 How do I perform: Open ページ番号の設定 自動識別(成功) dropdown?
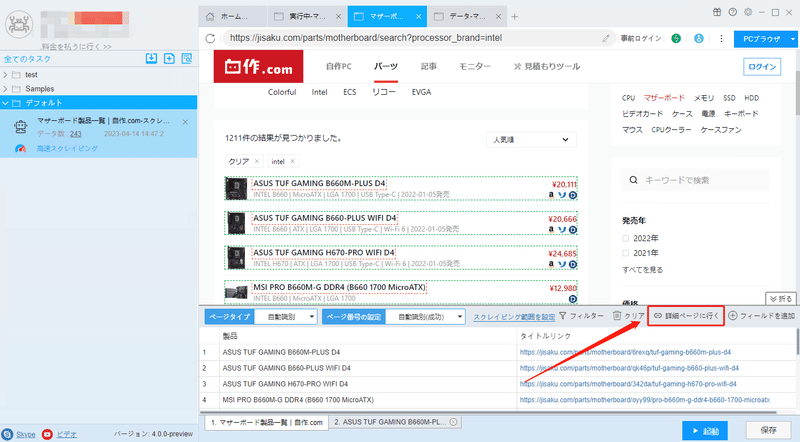click(x=425, y=316)
